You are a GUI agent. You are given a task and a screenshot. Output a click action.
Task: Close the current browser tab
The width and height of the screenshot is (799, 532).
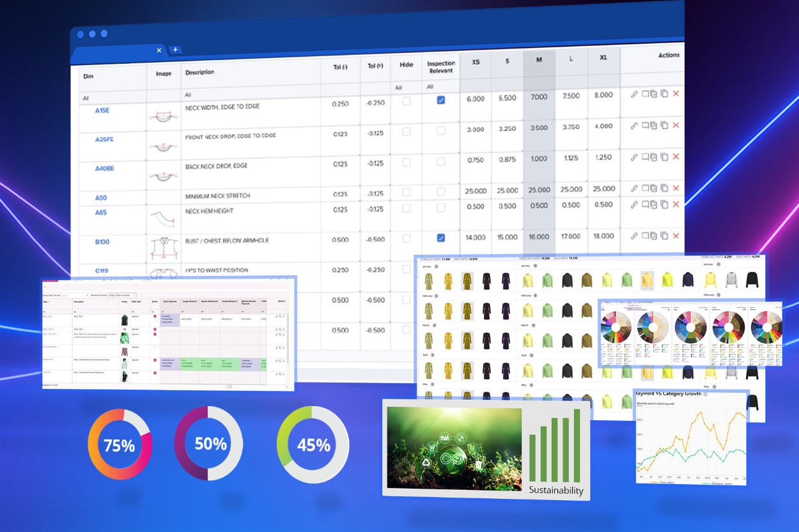(159, 50)
